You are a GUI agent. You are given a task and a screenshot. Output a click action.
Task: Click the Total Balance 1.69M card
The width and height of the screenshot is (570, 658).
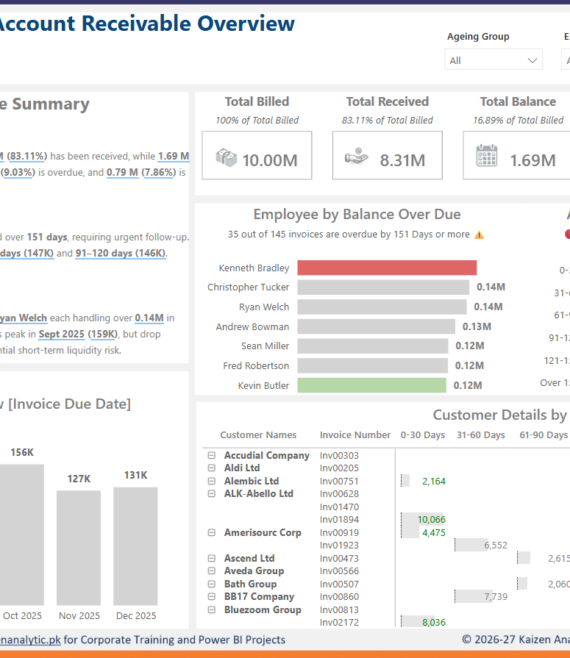(516, 155)
